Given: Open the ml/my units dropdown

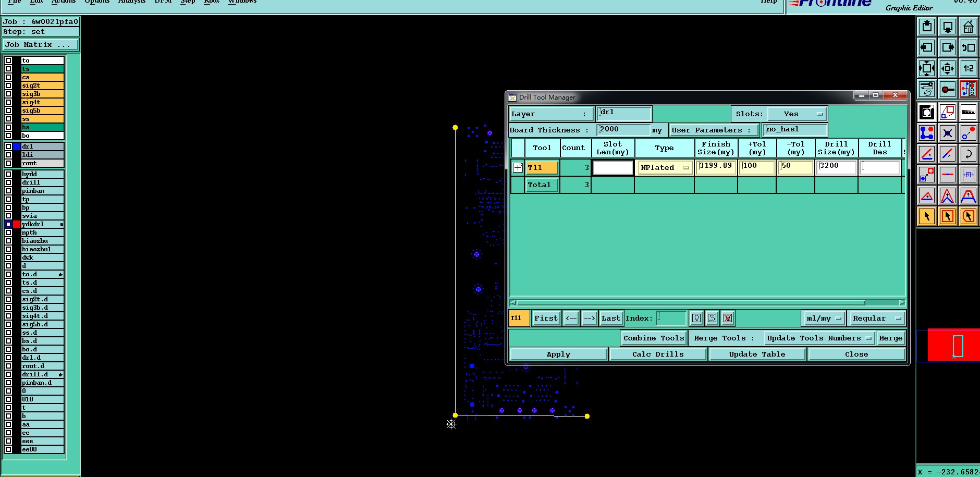Looking at the screenshot, I should click(823, 318).
